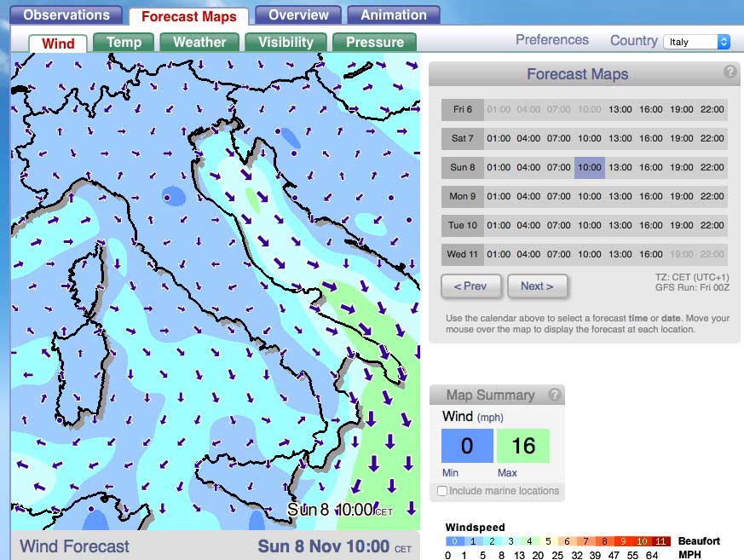Switch to the Temp forecast map
The width and height of the screenshot is (744, 560).
[124, 41]
